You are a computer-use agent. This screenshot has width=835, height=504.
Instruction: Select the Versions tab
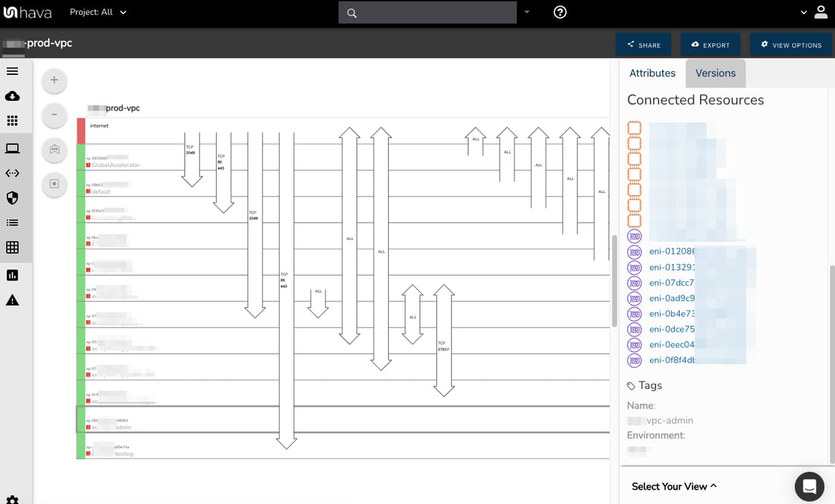pyautogui.click(x=715, y=73)
